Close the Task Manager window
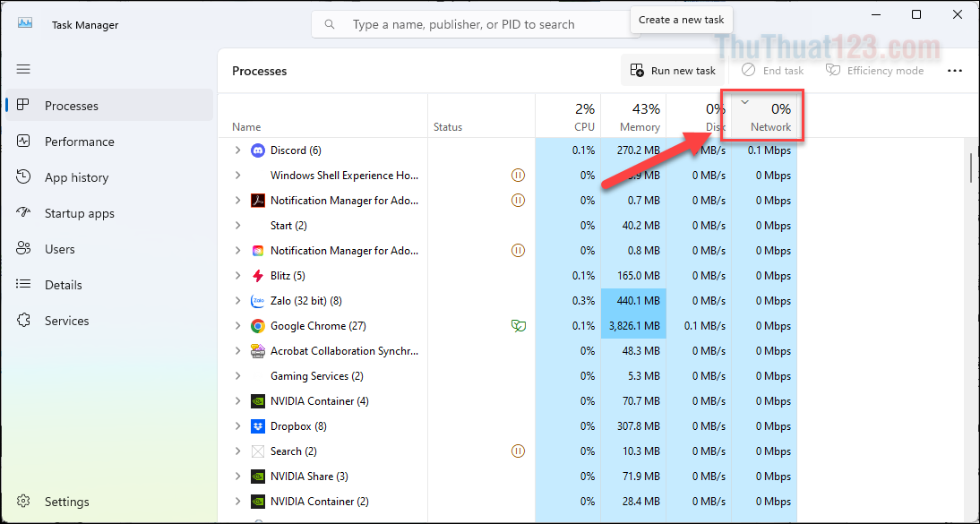The width and height of the screenshot is (980, 524). coord(957,14)
